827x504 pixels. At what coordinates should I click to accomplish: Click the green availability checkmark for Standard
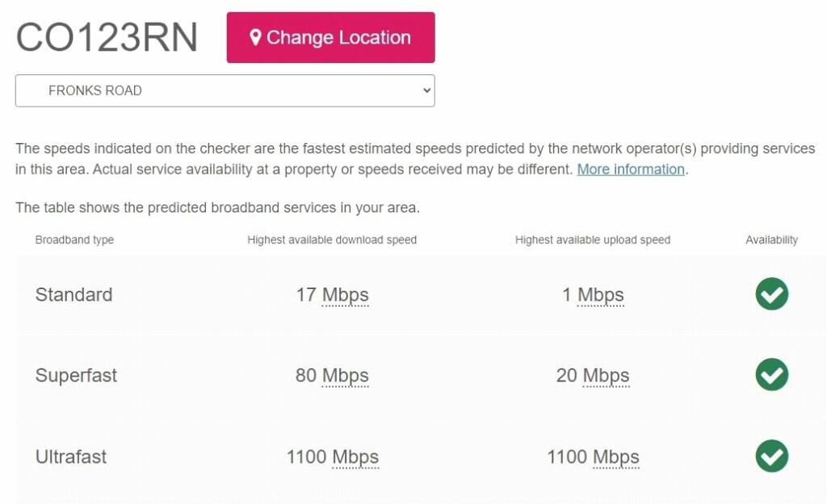771,294
